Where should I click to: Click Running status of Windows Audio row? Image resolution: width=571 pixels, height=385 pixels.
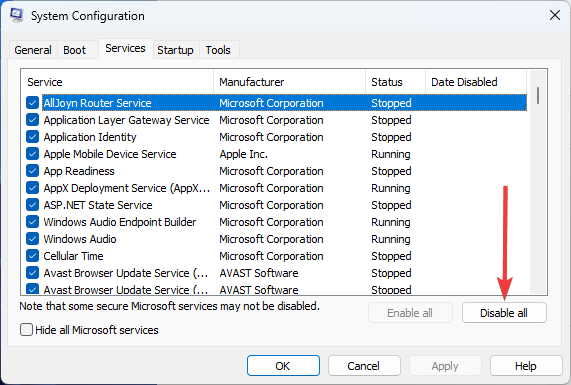point(391,239)
